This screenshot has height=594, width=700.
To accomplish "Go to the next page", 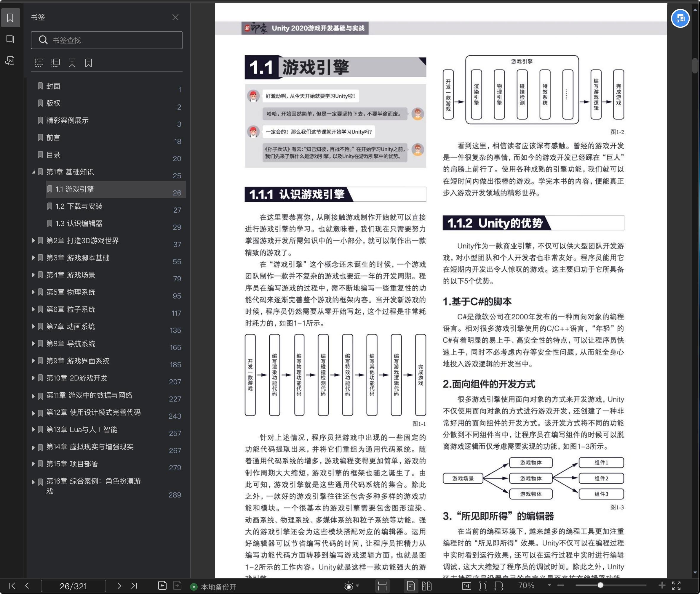I will 119,586.
